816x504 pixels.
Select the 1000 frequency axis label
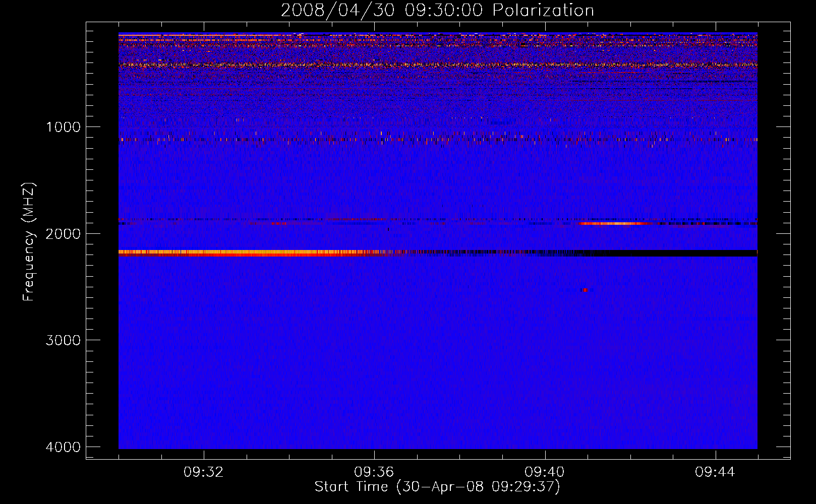(x=63, y=127)
